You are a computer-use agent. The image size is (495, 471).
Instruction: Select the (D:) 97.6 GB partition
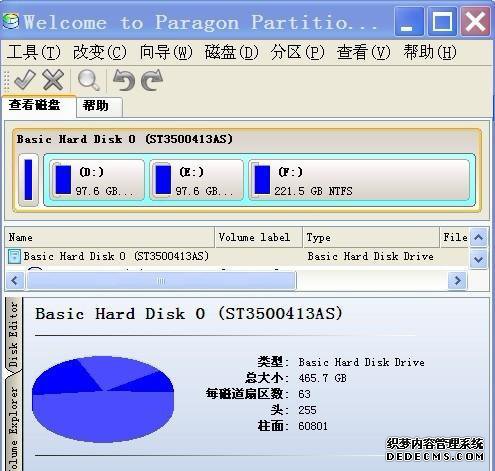97,180
